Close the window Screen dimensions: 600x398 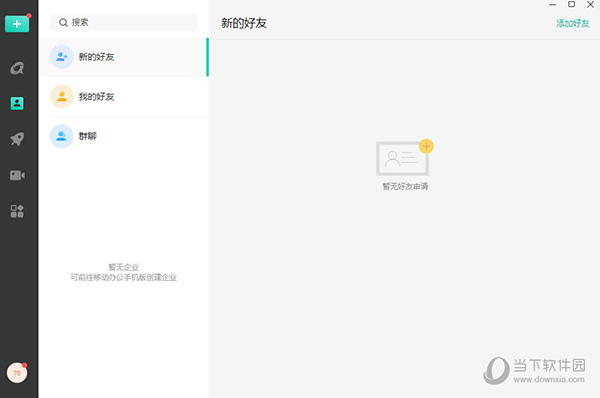(x=590, y=5)
